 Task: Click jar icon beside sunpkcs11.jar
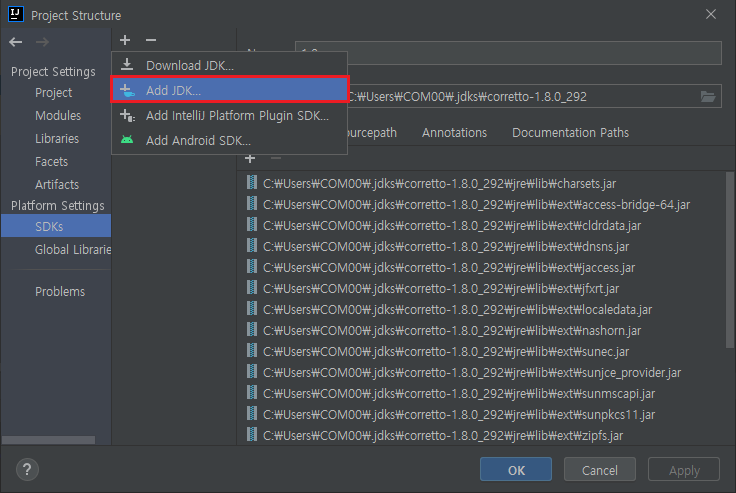(252, 414)
